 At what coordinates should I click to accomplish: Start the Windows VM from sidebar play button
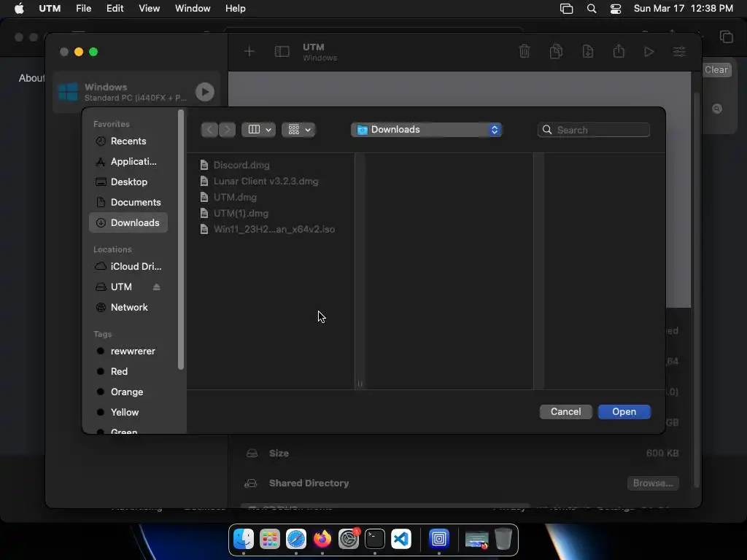click(x=205, y=92)
